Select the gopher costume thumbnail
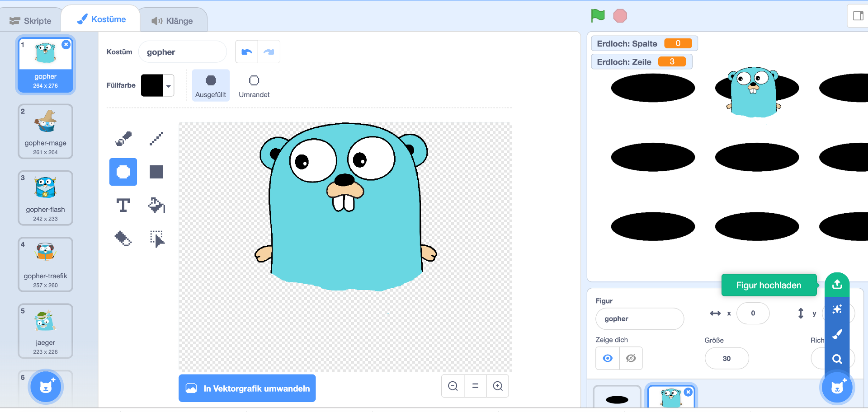This screenshot has width=868, height=412. tap(45, 65)
